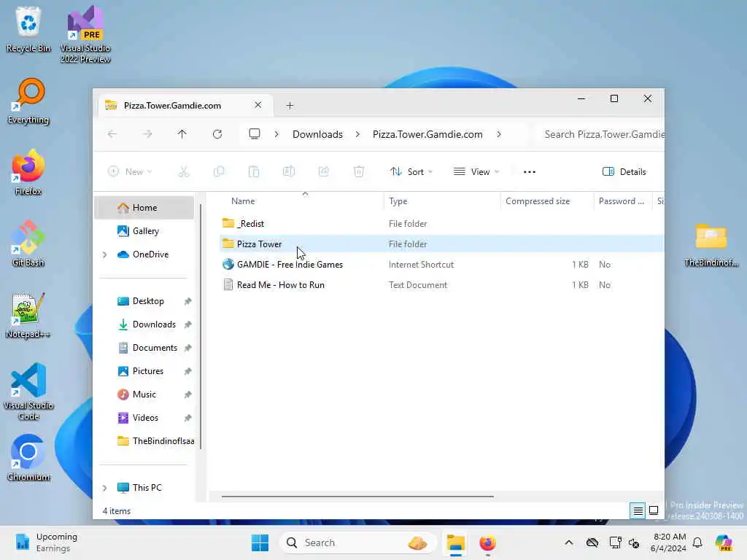747x560 pixels.
Task: Select Gallery in navigation pane
Action: tap(144, 231)
